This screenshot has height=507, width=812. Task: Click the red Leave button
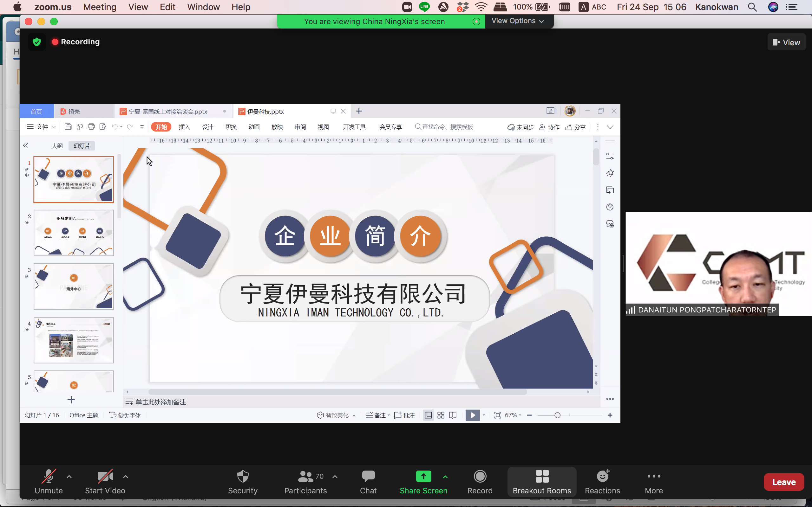pyautogui.click(x=783, y=482)
